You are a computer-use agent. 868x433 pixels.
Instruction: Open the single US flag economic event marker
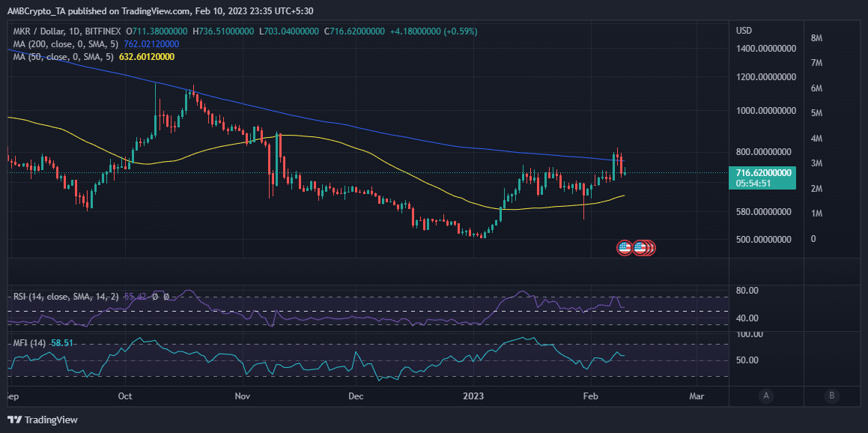tap(625, 248)
